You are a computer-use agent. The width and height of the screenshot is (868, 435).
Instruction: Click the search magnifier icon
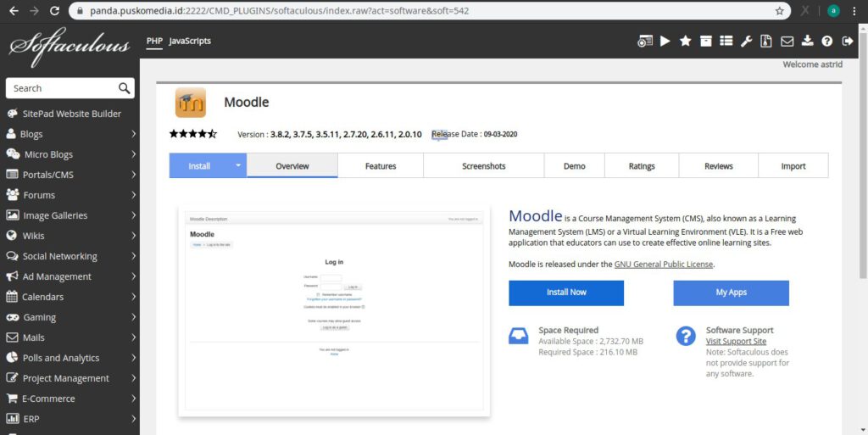tap(124, 88)
